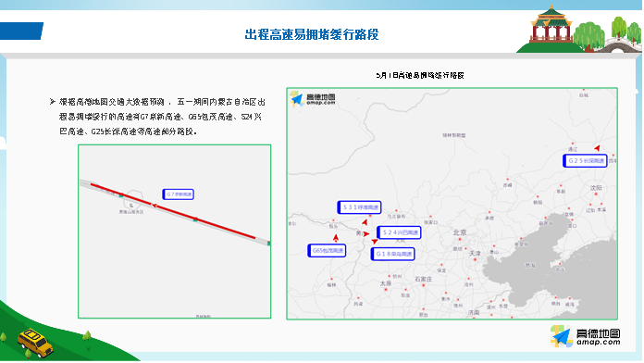Click the 北京 city label on map
644x363 pixels.
460,232
